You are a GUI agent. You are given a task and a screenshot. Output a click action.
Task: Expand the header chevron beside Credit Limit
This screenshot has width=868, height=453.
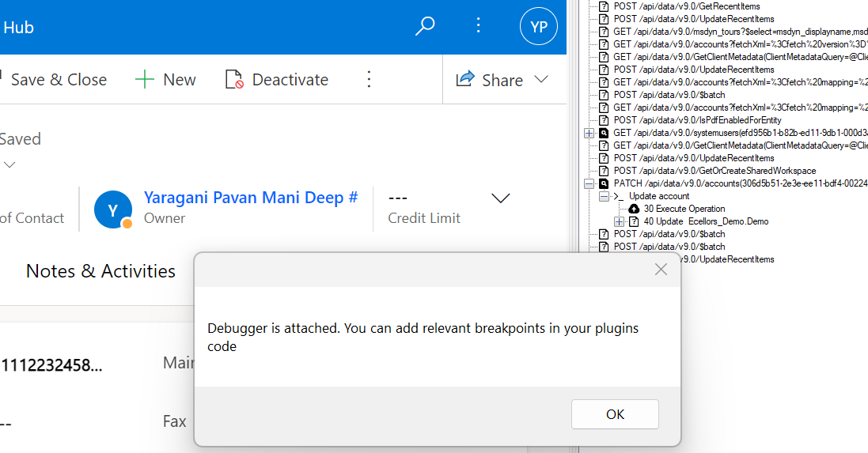(501, 198)
